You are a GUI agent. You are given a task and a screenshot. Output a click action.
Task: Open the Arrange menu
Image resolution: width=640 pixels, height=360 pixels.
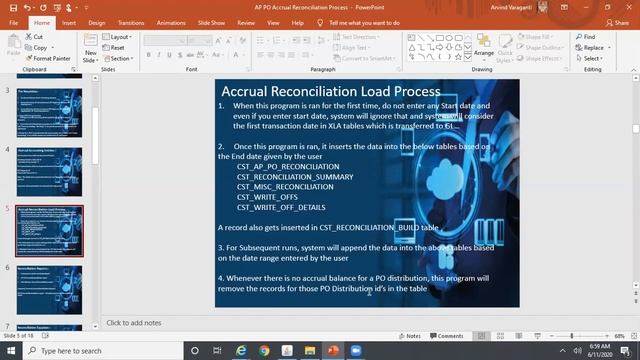point(484,48)
